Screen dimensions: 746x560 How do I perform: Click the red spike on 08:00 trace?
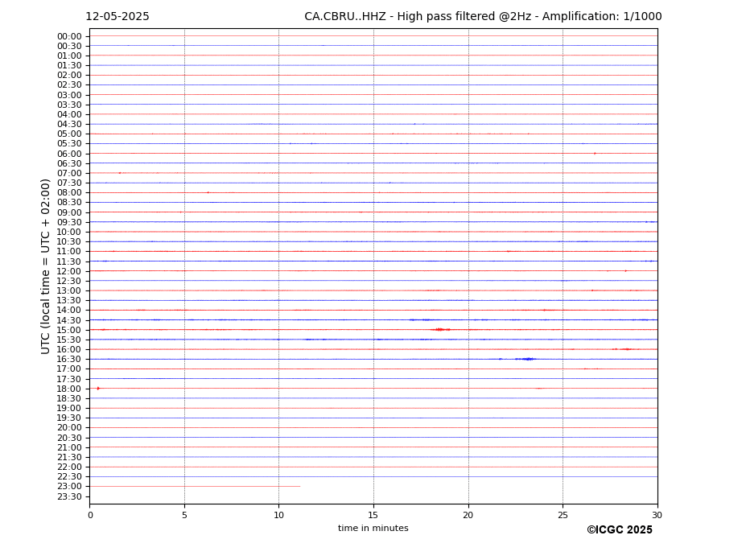click(208, 192)
